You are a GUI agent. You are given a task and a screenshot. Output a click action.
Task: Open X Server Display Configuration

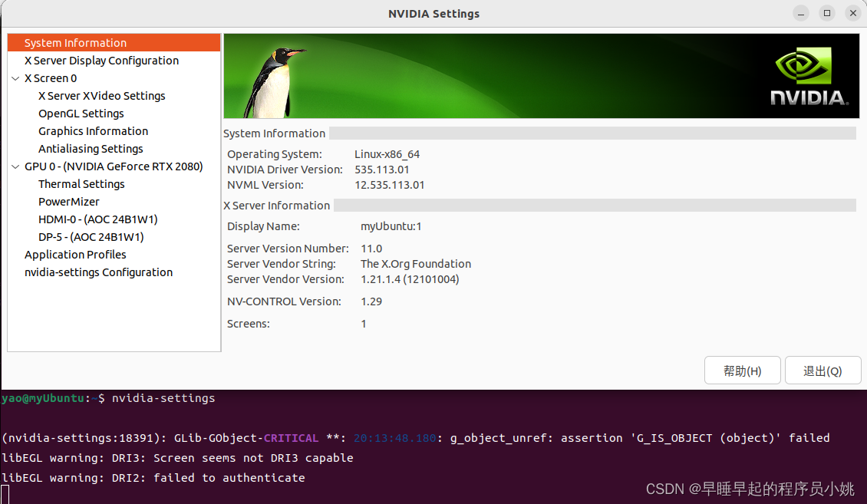click(102, 61)
